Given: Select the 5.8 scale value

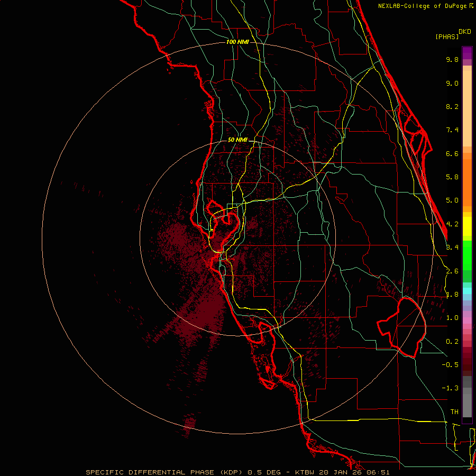Looking at the screenshot, I should [x=452, y=177].
